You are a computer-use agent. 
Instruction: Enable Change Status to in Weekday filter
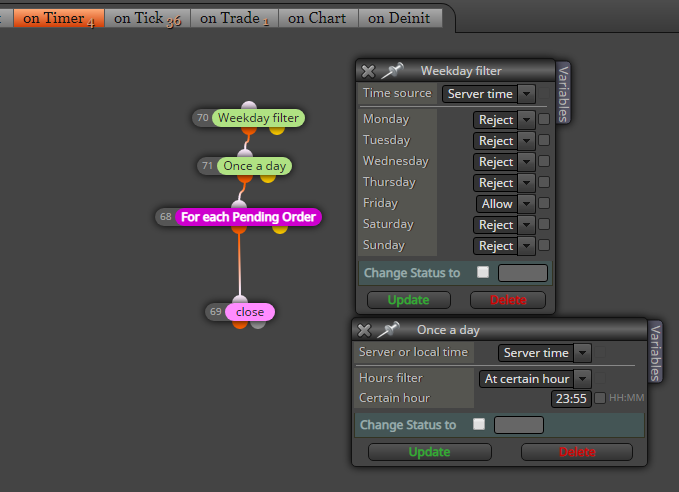coord(483,272)
